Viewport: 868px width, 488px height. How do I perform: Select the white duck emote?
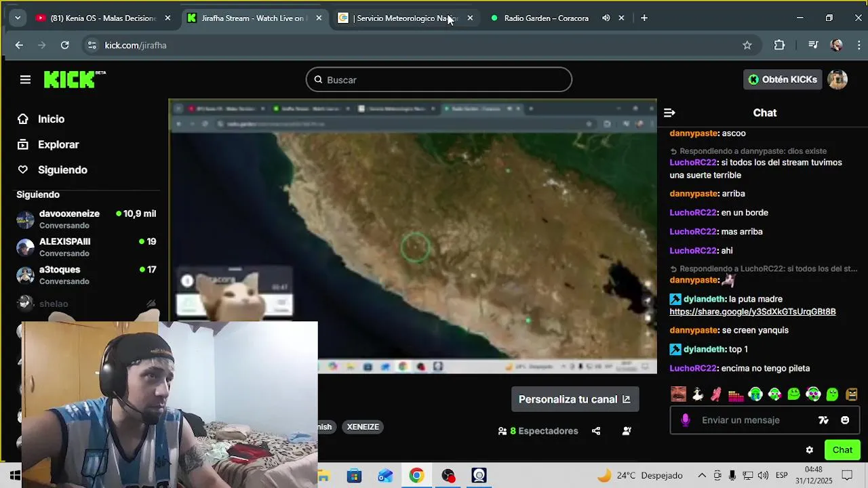pos(697,394)
